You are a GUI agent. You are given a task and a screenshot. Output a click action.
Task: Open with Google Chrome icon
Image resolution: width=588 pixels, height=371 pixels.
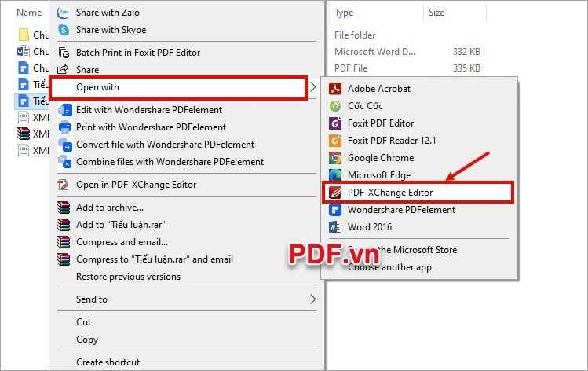point(335,158)
